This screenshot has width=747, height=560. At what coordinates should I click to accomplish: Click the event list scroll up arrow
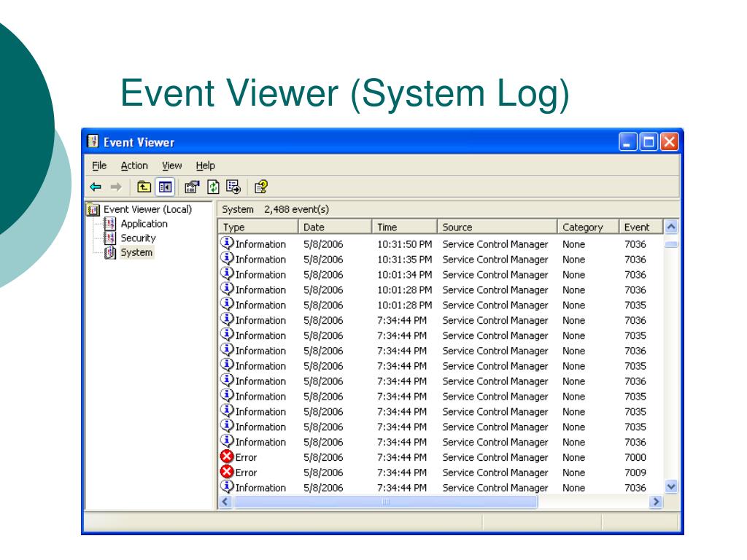pyautogui.click(x=671, y=227)
